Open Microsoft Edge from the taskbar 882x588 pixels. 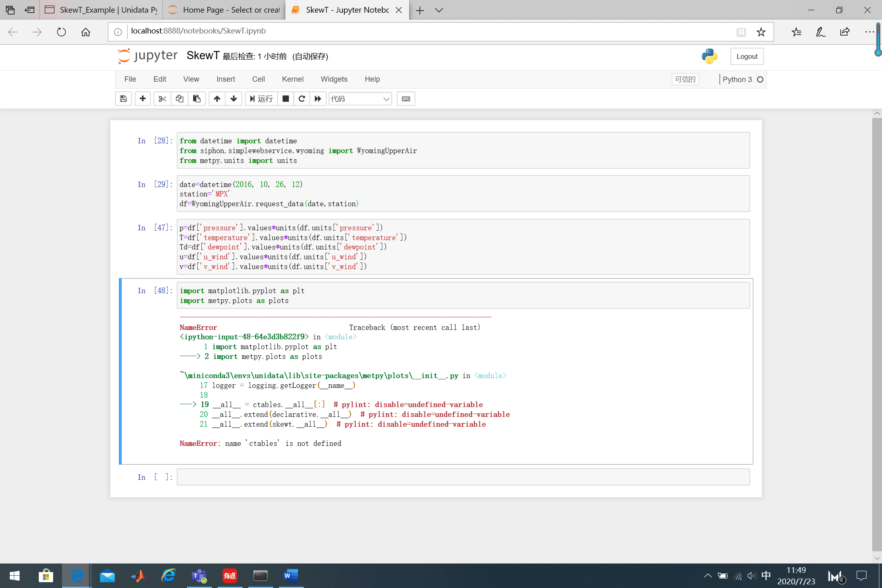(x=76, y=576)
